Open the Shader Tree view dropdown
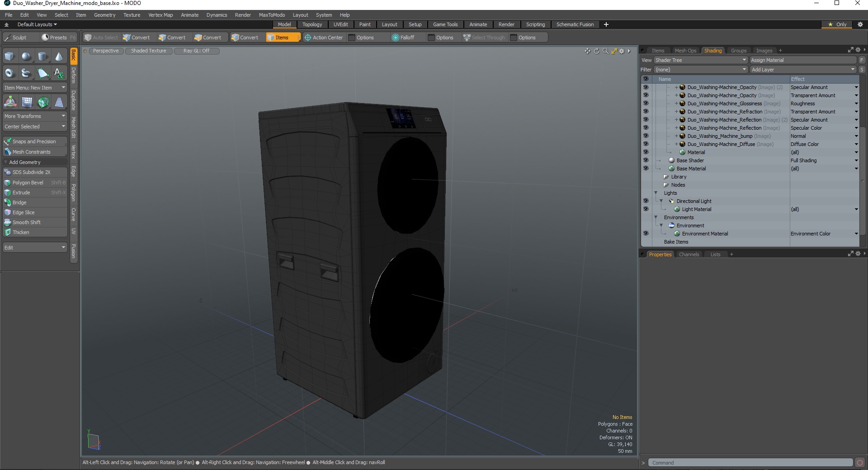 click(701, 60)
